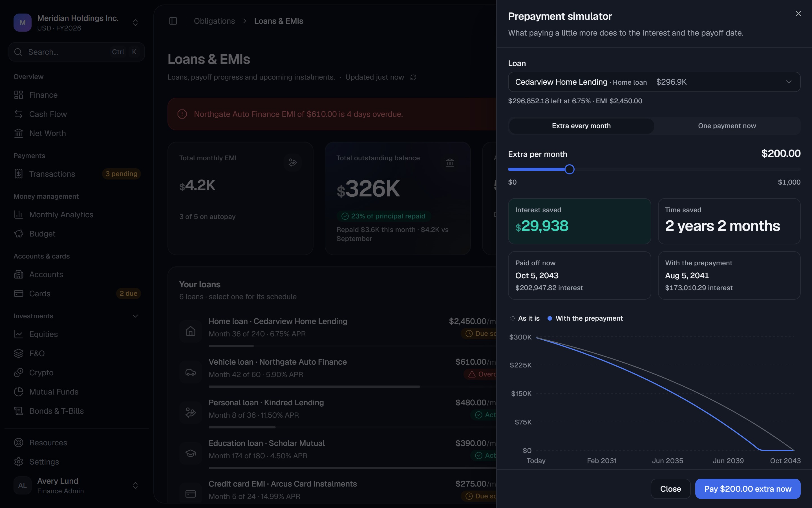Screen dimensions: 812x508
Task: Toggle the sidebar panel icon
Action: point(173,21)
